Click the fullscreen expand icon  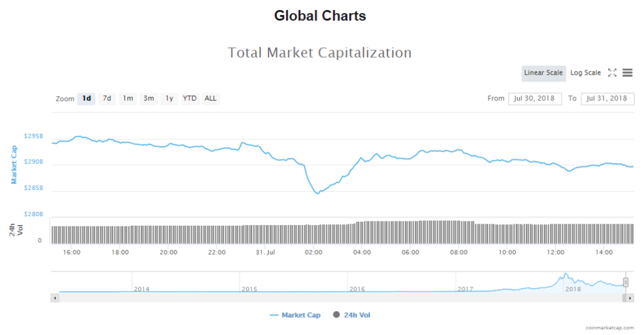612,73
